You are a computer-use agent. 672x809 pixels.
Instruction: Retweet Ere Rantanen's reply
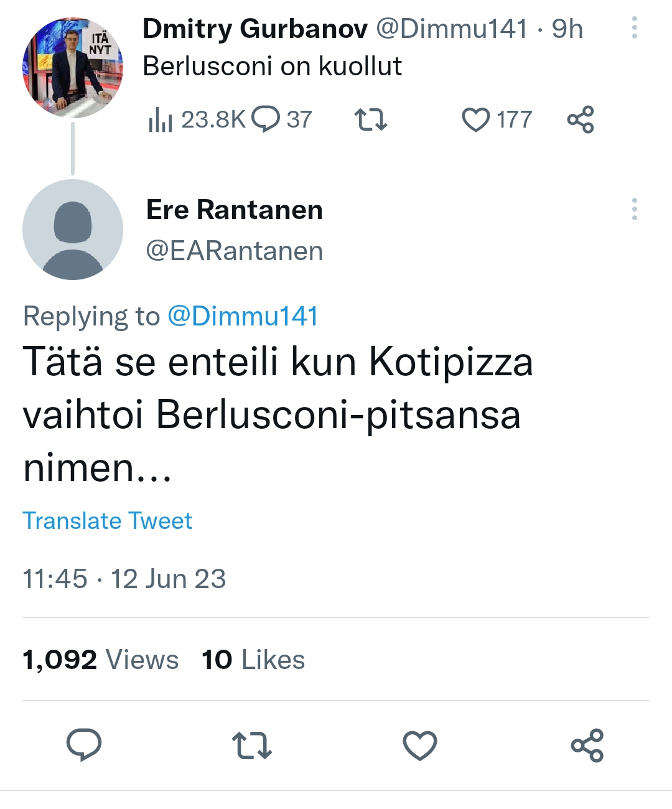point(251,745)
